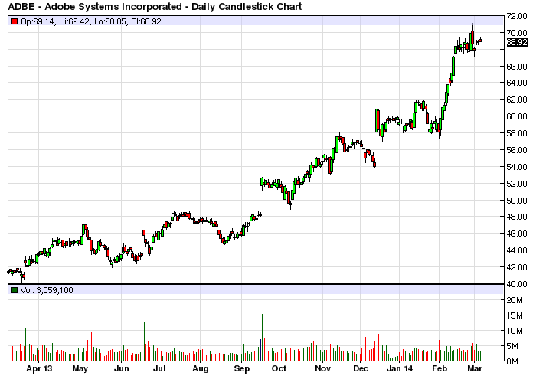Click the 42.00 price axis label
Image resolution: width=536 pixels, height=392 pixels.
click(517, 267)
